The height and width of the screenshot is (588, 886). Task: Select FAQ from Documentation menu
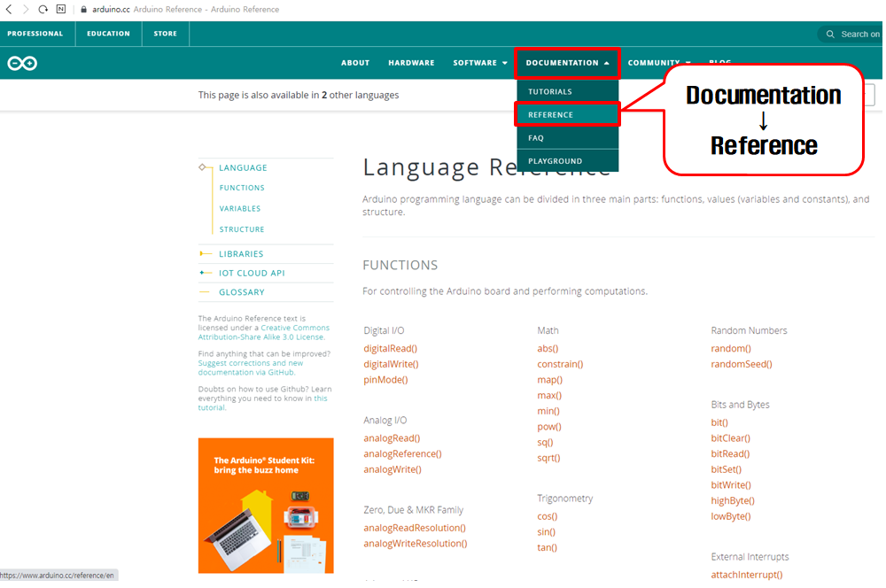coord(567,138)
